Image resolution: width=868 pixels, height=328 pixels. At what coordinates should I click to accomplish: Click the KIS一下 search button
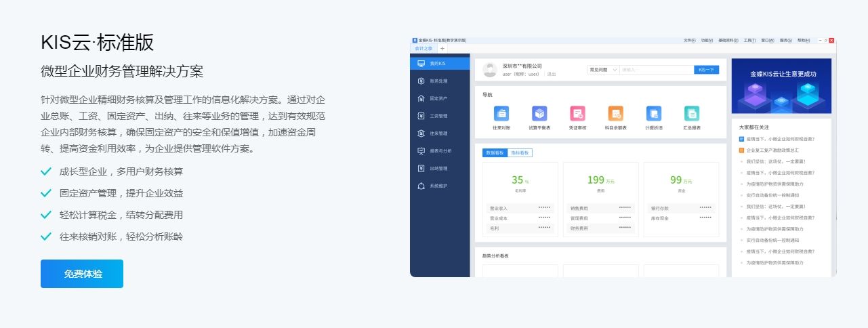coord(706,70)
